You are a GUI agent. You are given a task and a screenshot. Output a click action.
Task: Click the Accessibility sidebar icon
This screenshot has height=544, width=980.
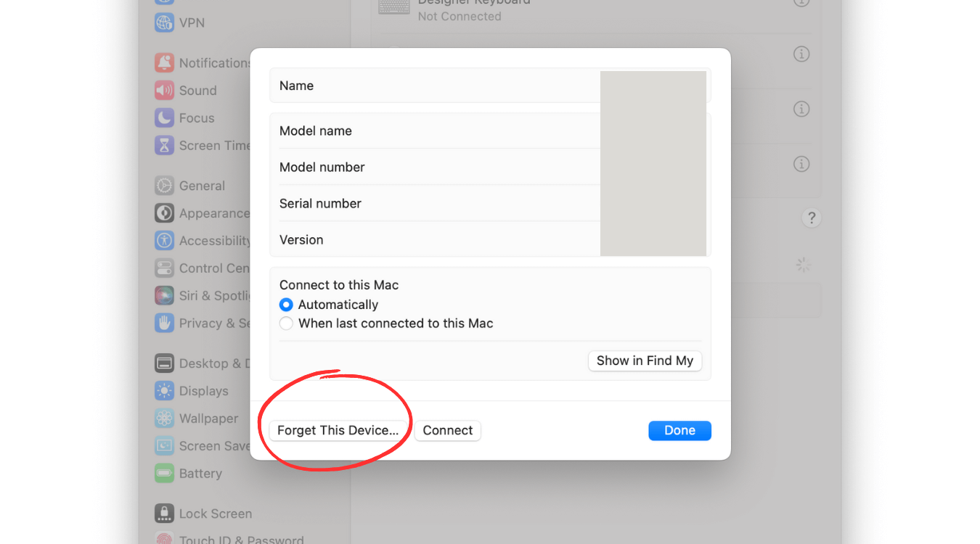(x=164, y=240)
